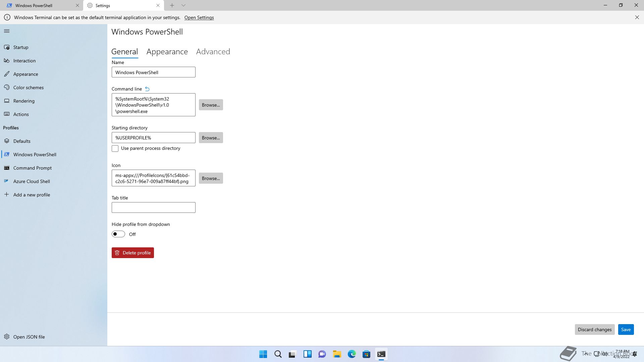Open the Interaction settings page
This screenshot has width=644, height=362.
pyautogui.click(x=54, y=61)
